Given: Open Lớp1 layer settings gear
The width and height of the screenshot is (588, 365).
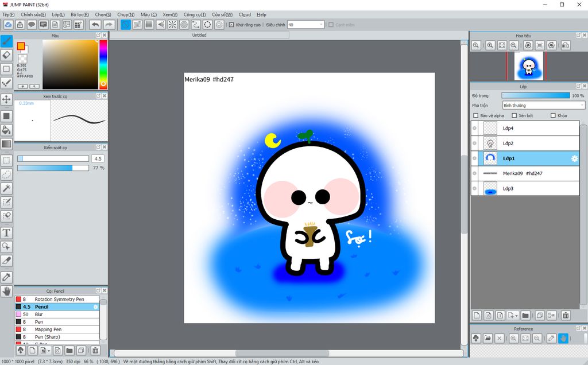Looking at the screenshot, I should click(574, 158).
